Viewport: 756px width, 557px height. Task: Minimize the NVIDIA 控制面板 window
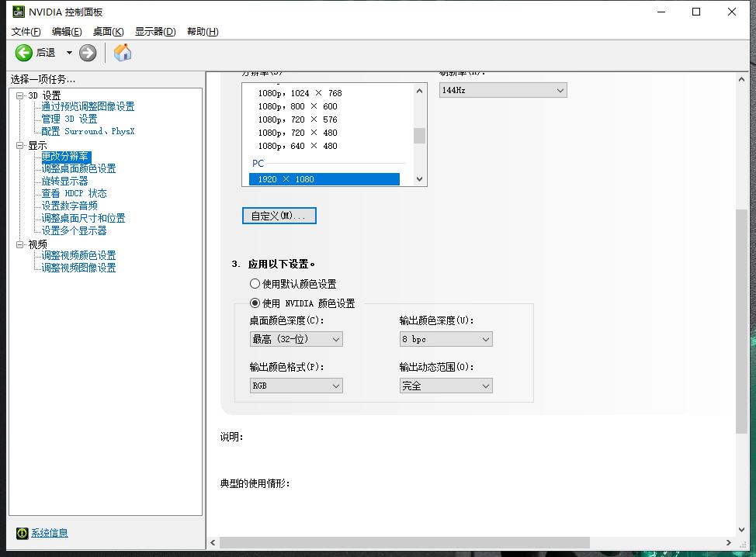(x=661, y=12)
